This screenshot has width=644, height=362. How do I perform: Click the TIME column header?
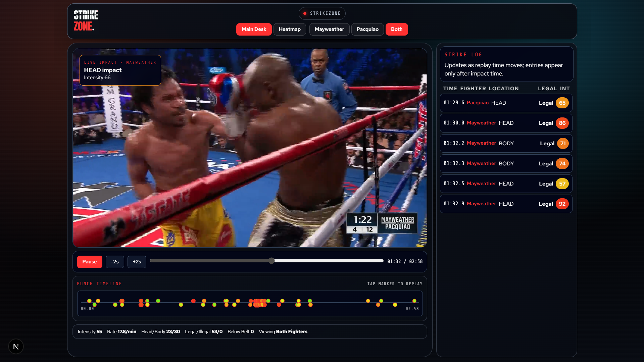[450, 89]
